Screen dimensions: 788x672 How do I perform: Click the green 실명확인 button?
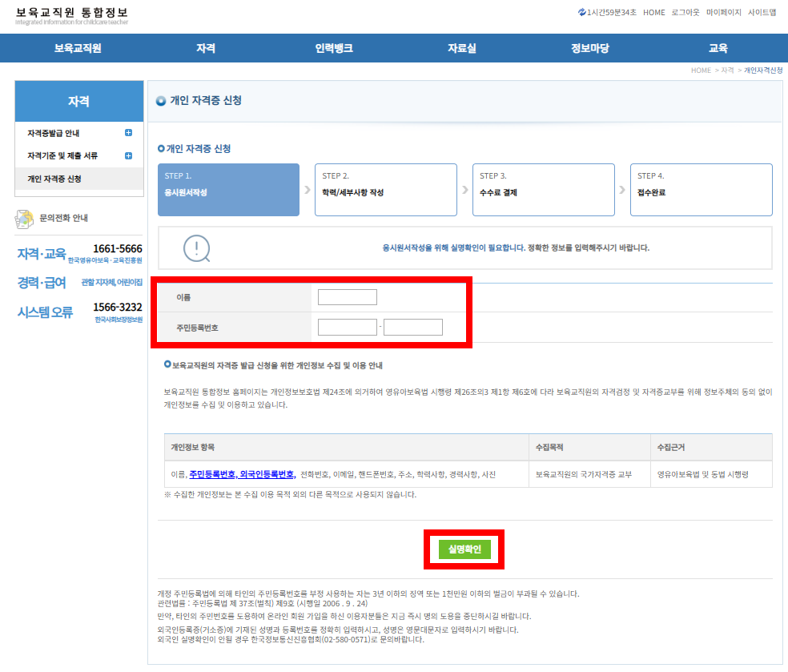[x=464, y=549]
